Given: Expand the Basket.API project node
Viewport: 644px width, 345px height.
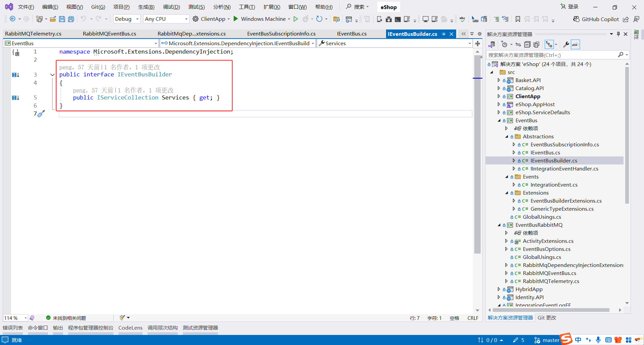Looking at the screenshot, I should pos(499,80).
